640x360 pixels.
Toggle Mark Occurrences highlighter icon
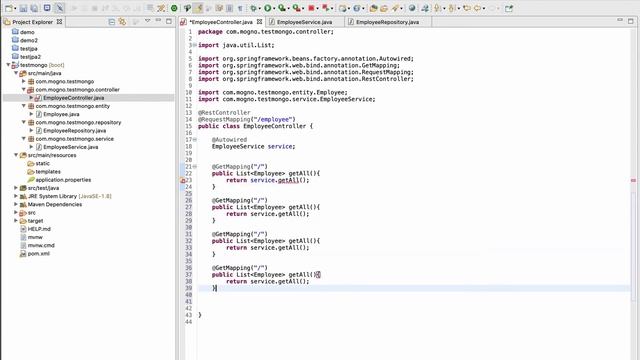click(x=198, y=8)
